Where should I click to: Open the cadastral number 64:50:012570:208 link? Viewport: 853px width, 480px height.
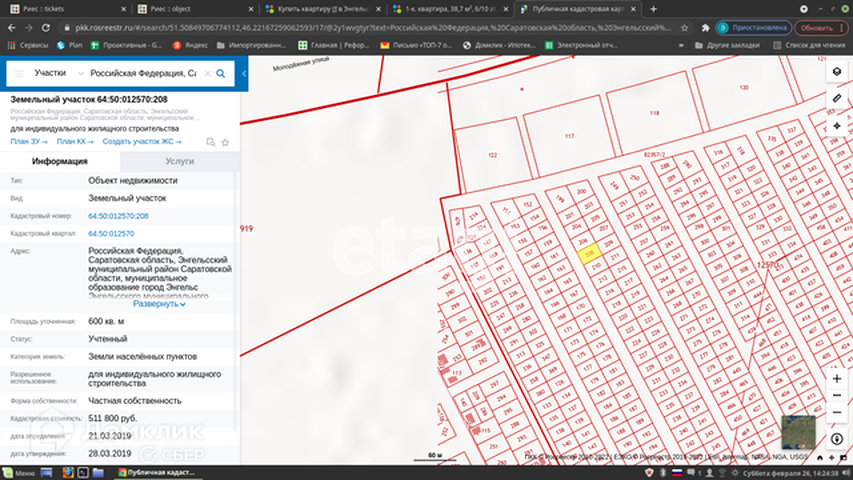coord(118,216)
